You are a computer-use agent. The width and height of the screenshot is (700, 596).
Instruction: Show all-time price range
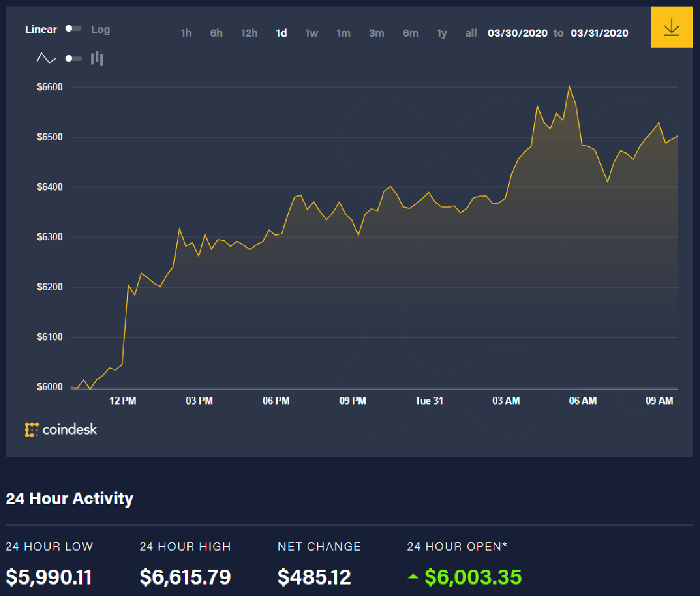[471, 33]
